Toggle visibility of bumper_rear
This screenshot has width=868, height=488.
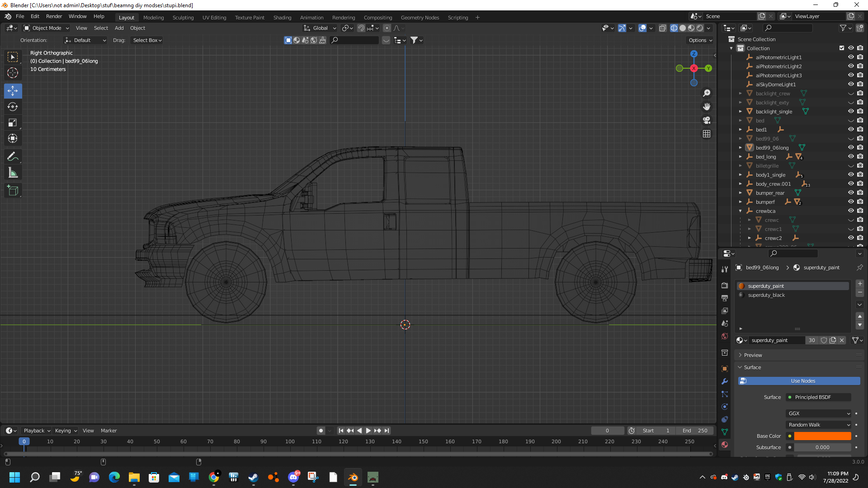coord(850,192)
